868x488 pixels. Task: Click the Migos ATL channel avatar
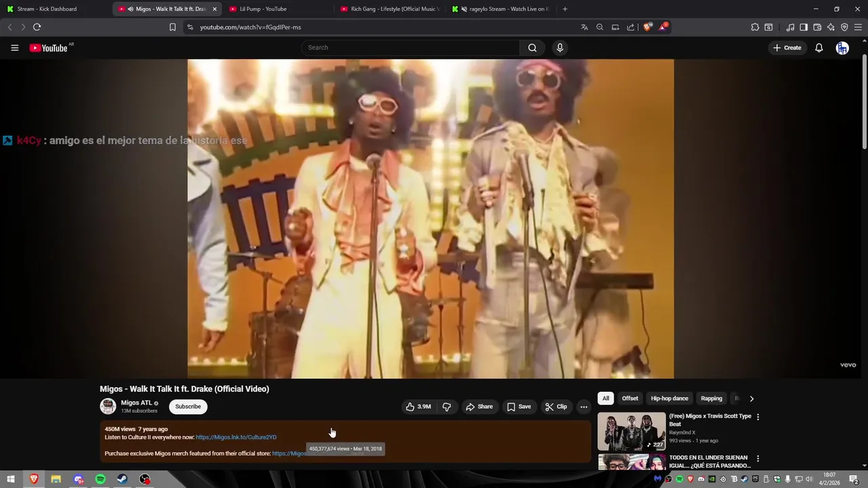coord(108,407)
